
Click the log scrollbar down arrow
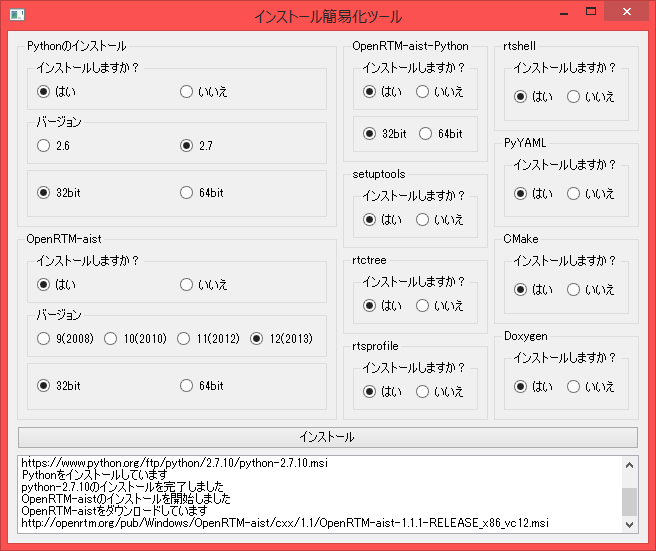point(629,524)
